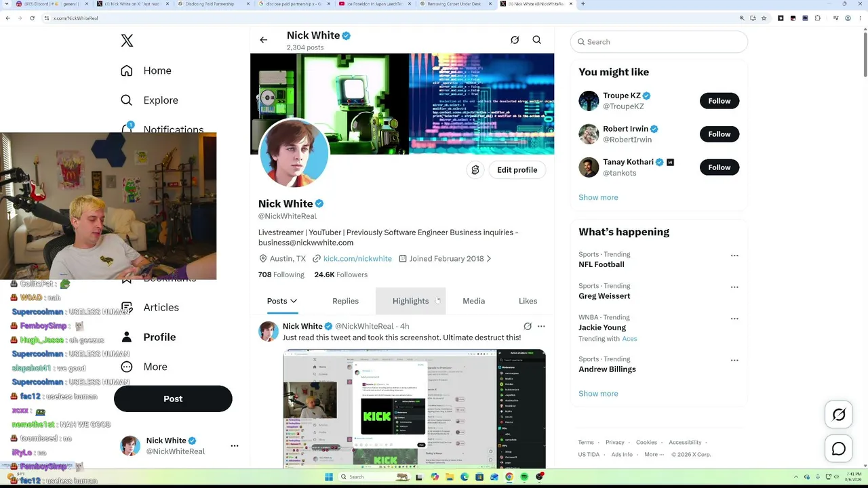The width and height of the screenshot is (868, 488).
Task: Switch to the Disclosing Paid Partnership tab
Action: (214, 4)
